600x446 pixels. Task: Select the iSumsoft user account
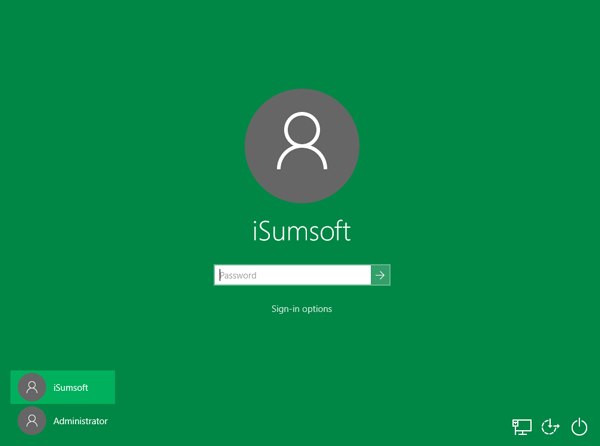(x=63, y=387)
